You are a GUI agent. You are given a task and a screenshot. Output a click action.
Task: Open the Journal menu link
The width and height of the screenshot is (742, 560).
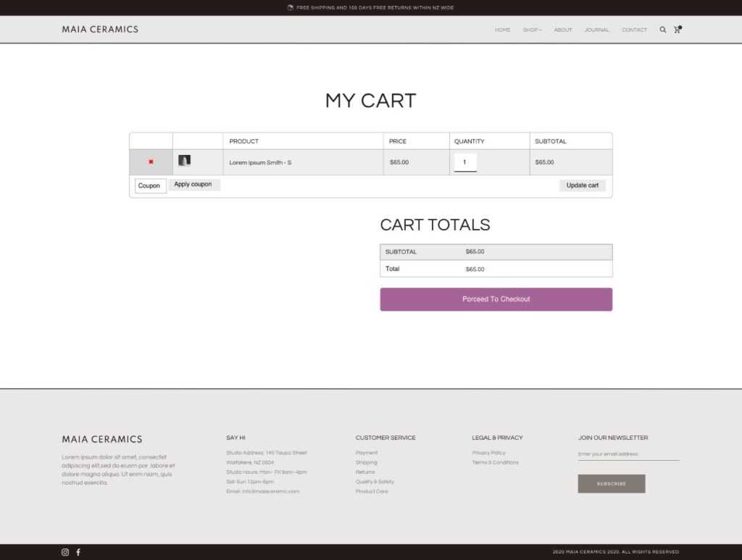(x=597, y=30)
